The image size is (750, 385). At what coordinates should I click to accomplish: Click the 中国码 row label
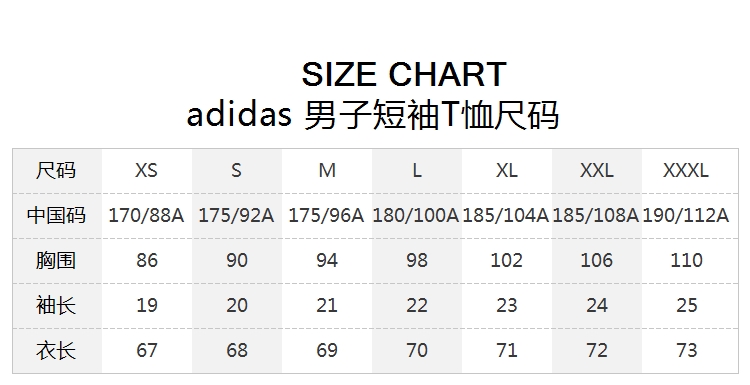coord(56,215)
